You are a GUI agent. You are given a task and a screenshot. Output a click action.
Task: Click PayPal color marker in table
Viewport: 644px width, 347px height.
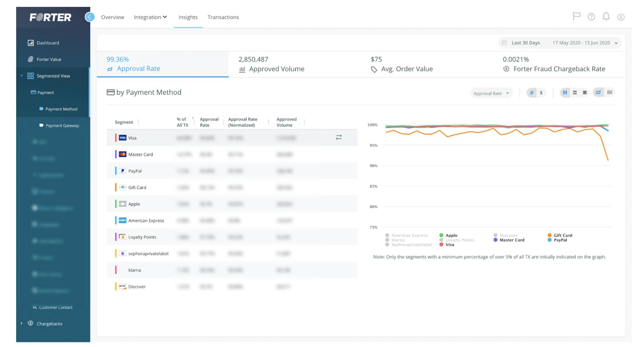coord(116,171)
